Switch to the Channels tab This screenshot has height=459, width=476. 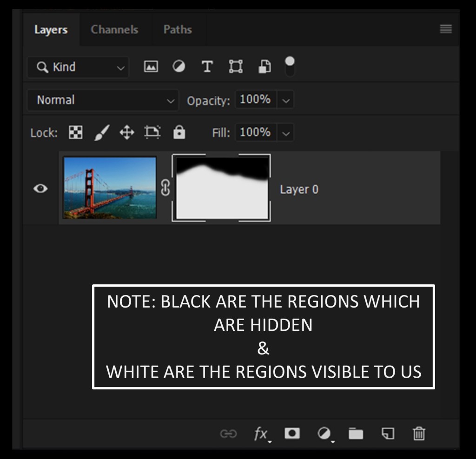[x=114, y=30]
